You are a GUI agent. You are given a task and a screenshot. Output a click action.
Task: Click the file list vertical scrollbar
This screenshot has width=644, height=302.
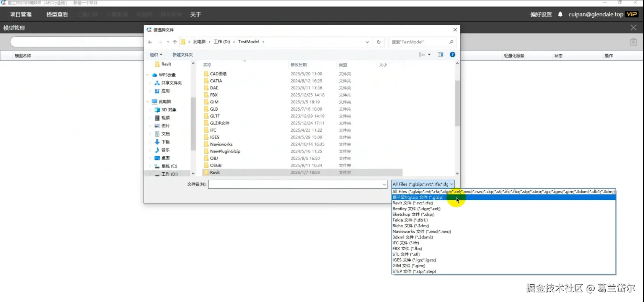[x=457, y=103]
